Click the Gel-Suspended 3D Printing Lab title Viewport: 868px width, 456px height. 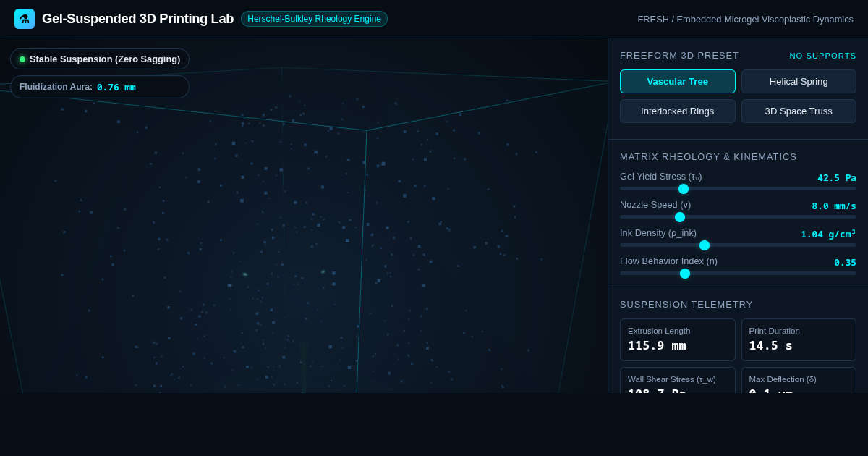point(137,19)
